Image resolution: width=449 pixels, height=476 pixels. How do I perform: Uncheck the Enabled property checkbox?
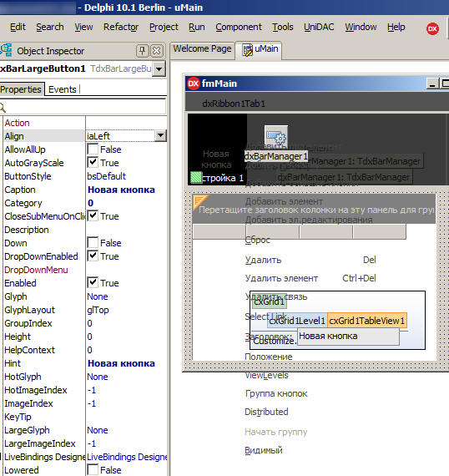coord(93,282)
